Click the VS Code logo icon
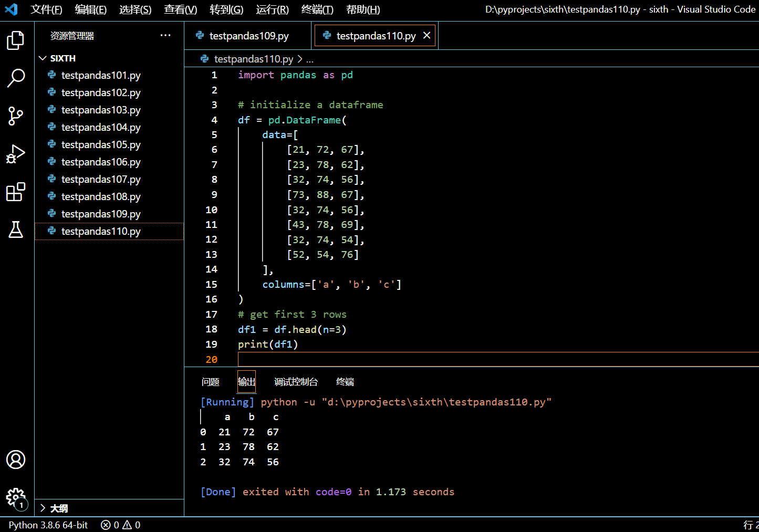This screenshot has height=532, width=759. 11,9
